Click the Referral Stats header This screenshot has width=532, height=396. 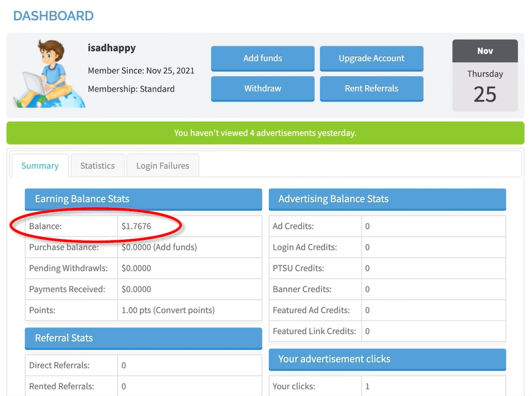pyautogui.click(x=143, y=338)
